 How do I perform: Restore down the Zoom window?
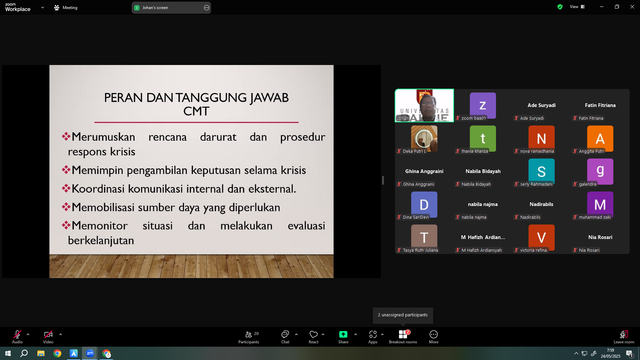pos(617,7)
